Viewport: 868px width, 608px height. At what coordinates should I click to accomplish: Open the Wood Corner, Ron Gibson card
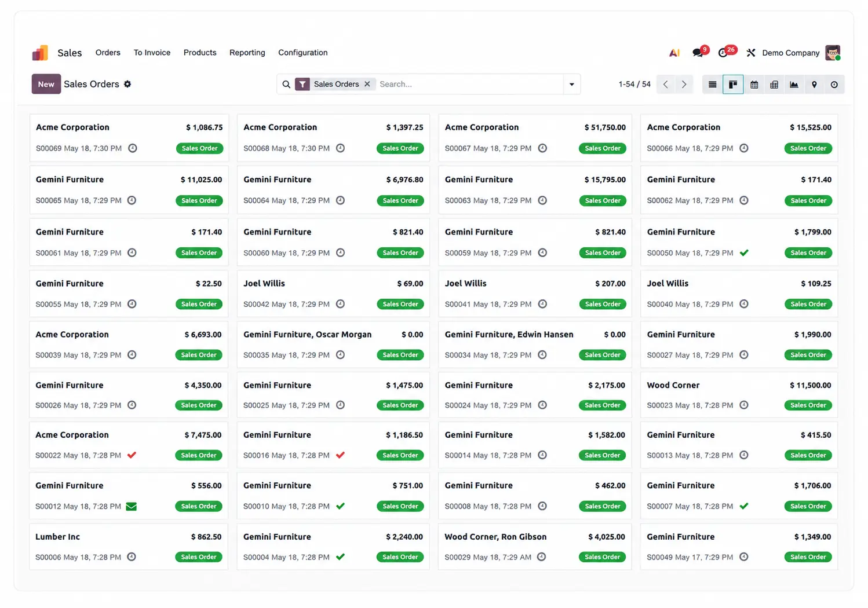point(535,547)
